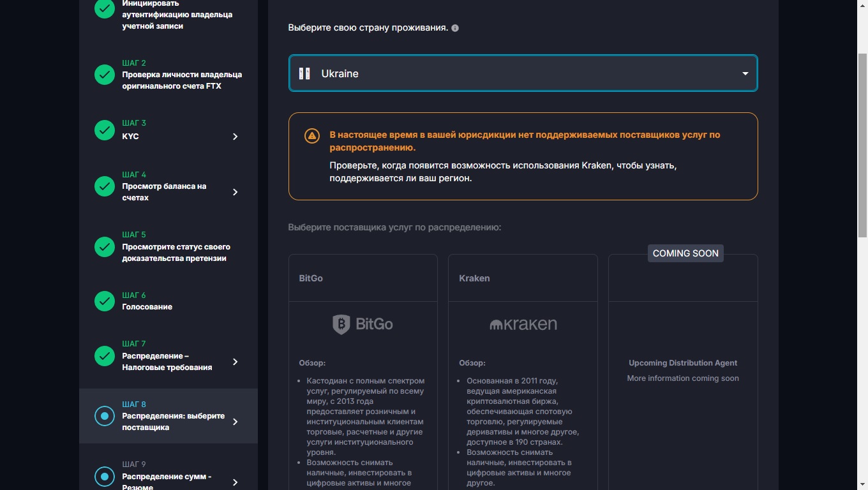Click green checkmark icon for ШАГ 5

tap(105, 246)
